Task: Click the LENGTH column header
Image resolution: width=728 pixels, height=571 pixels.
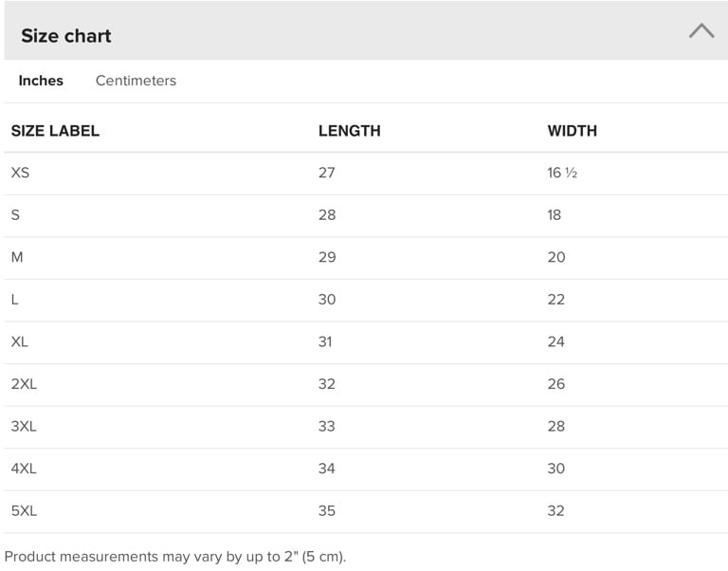Action: (x=349, y=131)
